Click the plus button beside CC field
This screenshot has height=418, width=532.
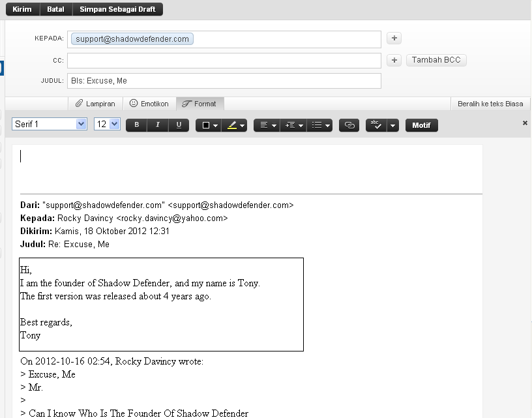click(x=394, y=60)
